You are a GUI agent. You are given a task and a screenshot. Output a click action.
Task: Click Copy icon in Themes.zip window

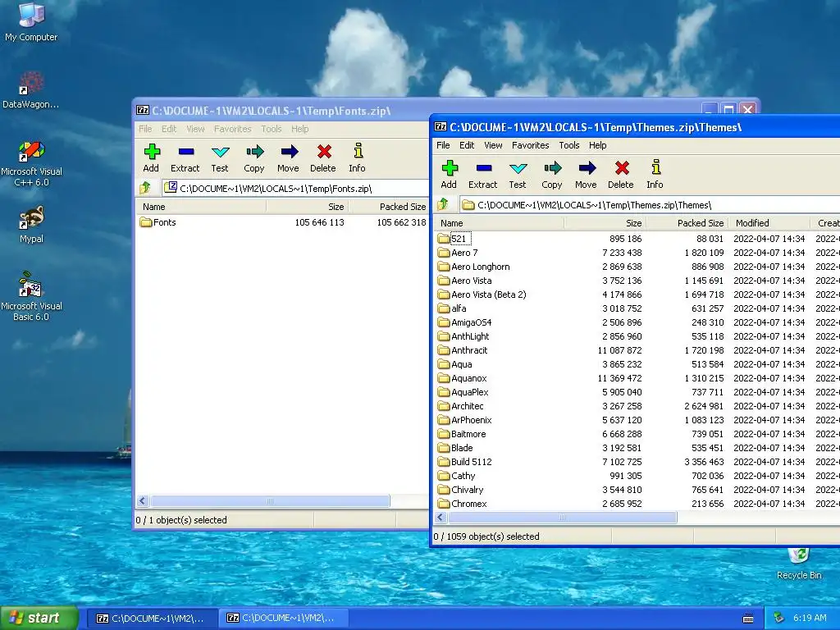tap(552, 168)
